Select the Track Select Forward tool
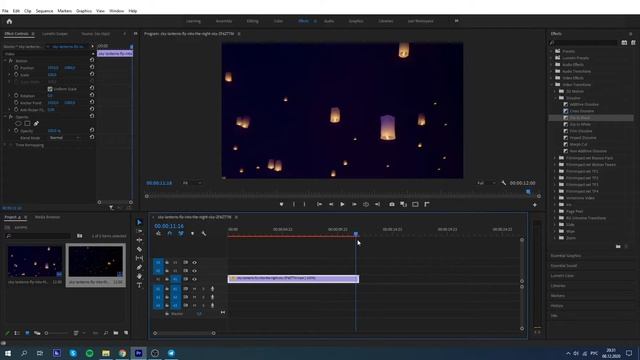Viewport: 640px width, 360px height. tap(139, 231)
